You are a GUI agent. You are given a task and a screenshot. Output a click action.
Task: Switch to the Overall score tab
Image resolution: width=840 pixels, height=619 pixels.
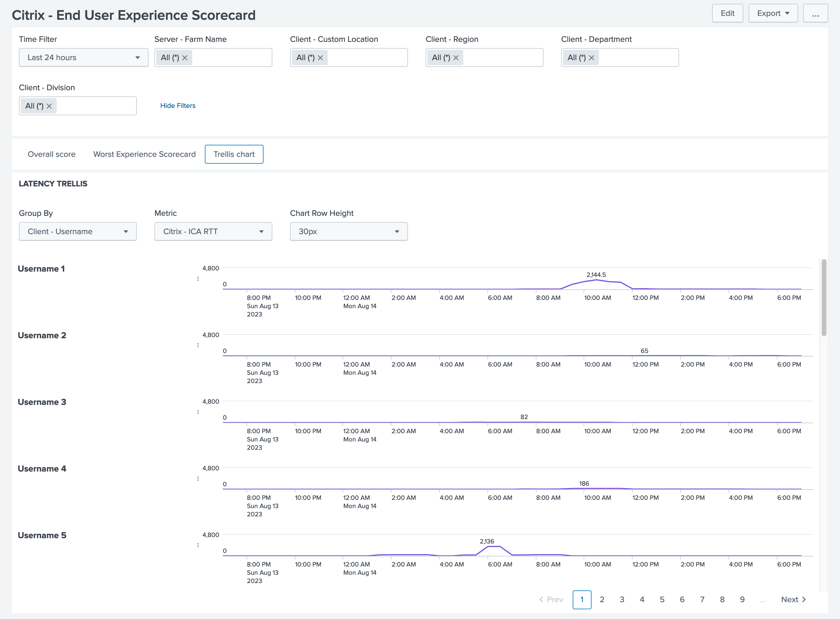(52, 154)
